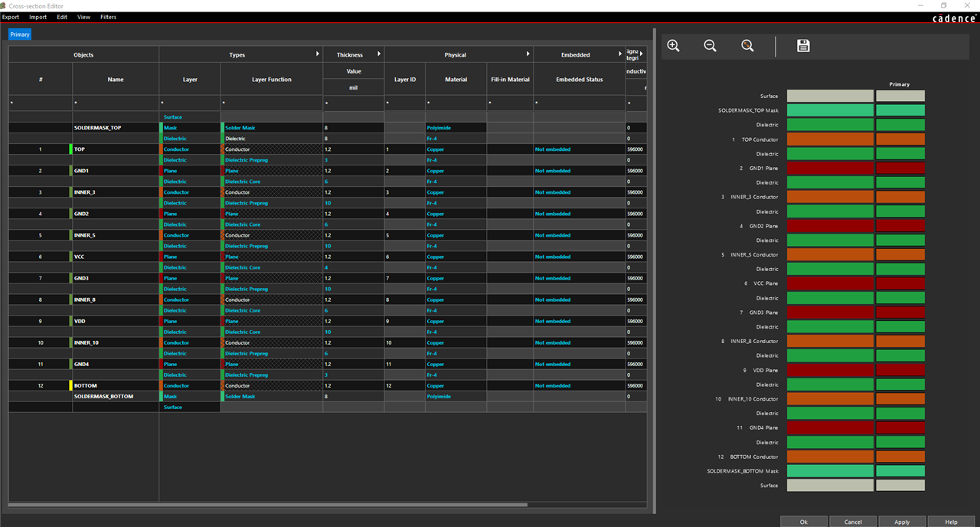Click the Plane layer type cell for GND4
This screenshot has height=527, width=980.
[190, 364]
